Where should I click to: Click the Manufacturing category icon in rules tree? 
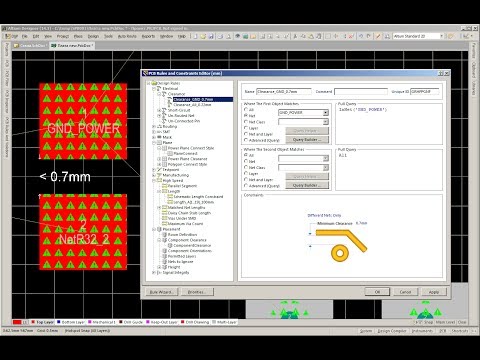(x=159, y=175)
